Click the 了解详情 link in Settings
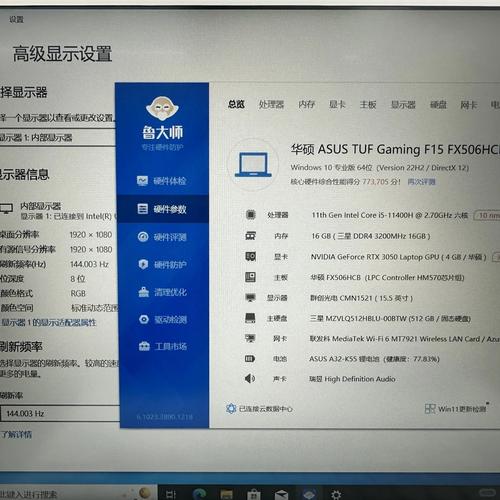 click(x=16, y=434)
